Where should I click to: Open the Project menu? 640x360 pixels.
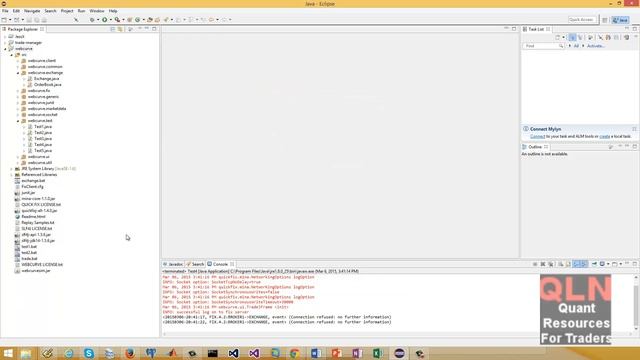(x=67, y=11)
